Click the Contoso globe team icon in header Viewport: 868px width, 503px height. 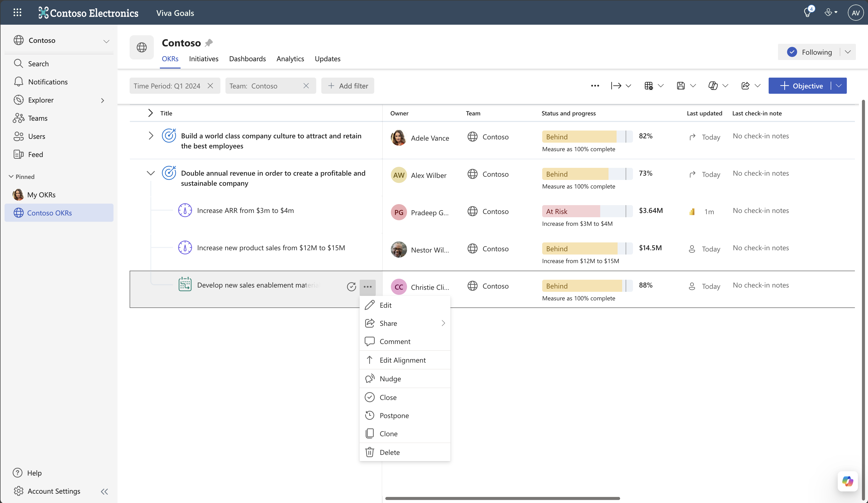point(141,47)
